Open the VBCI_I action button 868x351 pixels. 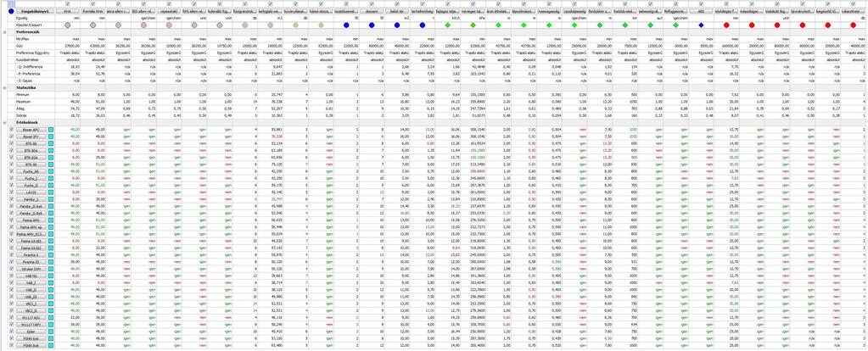[31, 304]
